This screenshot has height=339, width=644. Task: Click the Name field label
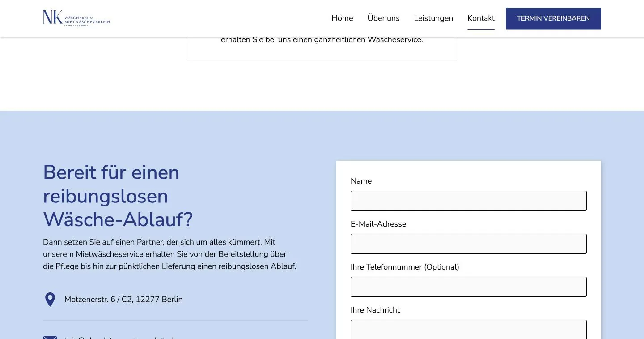tap(361, 181)
